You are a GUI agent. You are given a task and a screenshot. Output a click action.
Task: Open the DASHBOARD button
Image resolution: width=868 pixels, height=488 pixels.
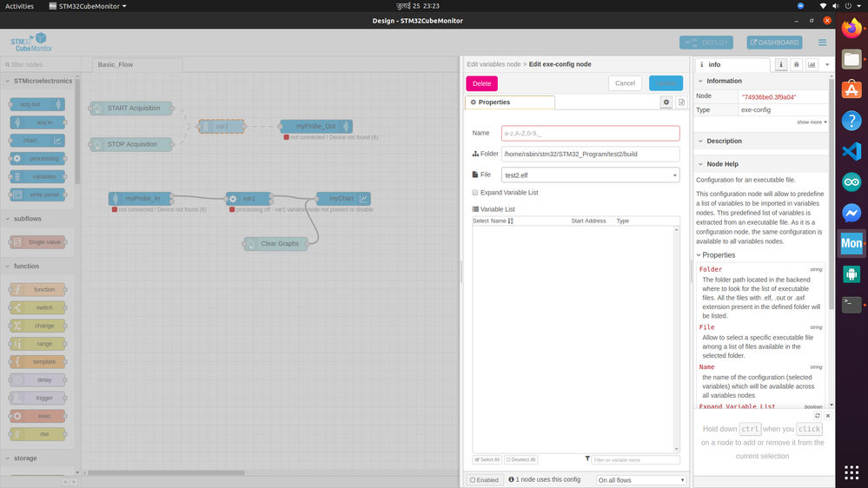click(774, 43)
